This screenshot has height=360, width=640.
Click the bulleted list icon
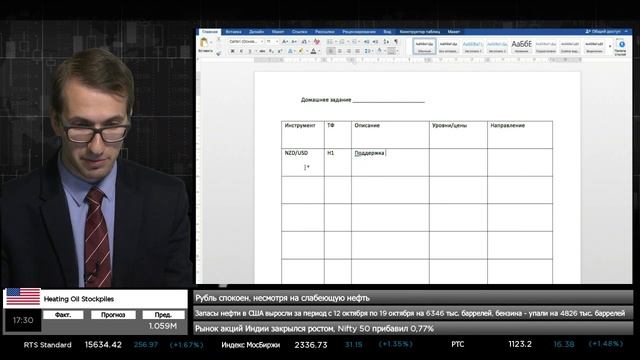pos(330,42)
